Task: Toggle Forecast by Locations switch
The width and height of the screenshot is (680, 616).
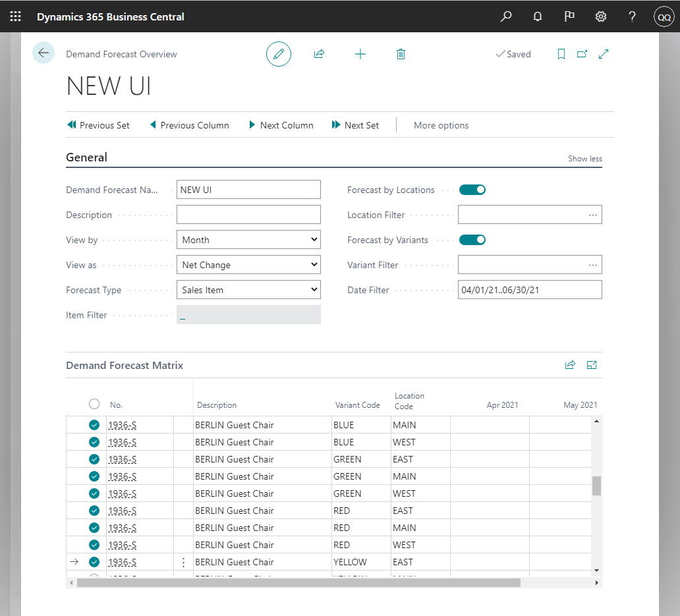Action: [472, 190]
